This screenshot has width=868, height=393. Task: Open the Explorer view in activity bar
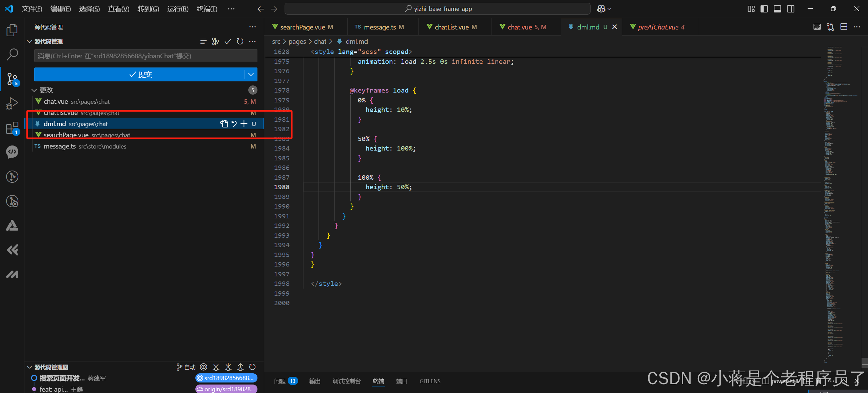coord(12,30)
